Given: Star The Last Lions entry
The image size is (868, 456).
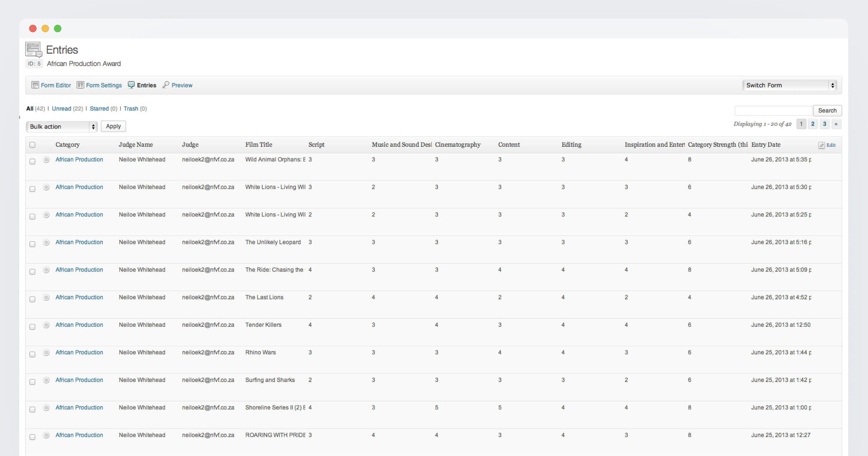Looking at the screenshot, I should pos(46,297).
